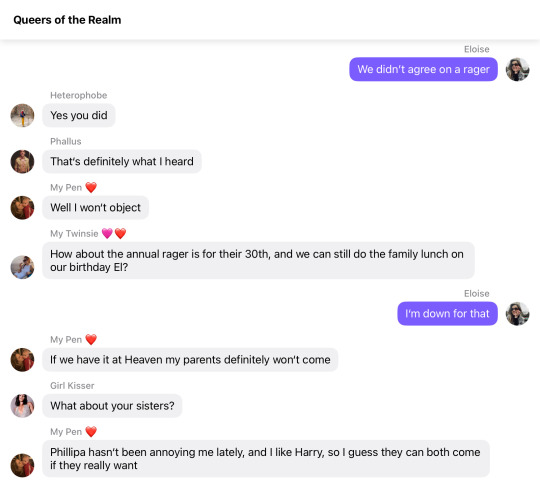
Task: Open My Twinsie's profile avatar
Action: pos(22,267)
